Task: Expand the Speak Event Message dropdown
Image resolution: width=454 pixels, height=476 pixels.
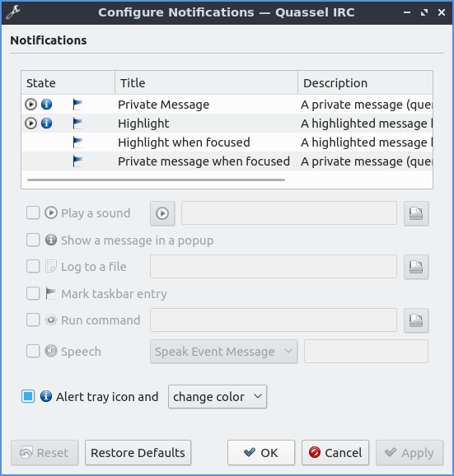Action: 224,352
